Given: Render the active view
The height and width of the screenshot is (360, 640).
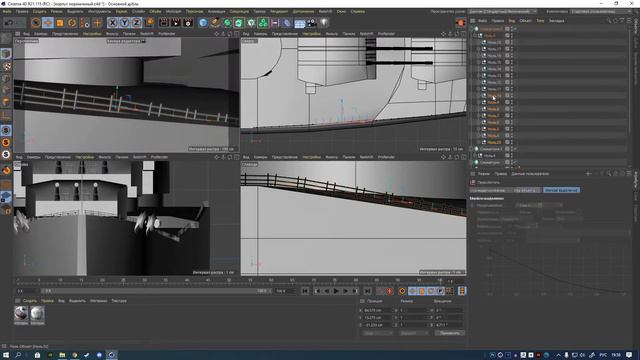Looking at the screenshot, I should (x=164, y=23).
